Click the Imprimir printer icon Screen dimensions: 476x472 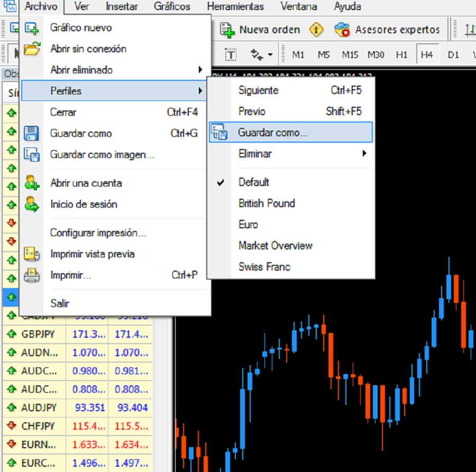(32, 275)
